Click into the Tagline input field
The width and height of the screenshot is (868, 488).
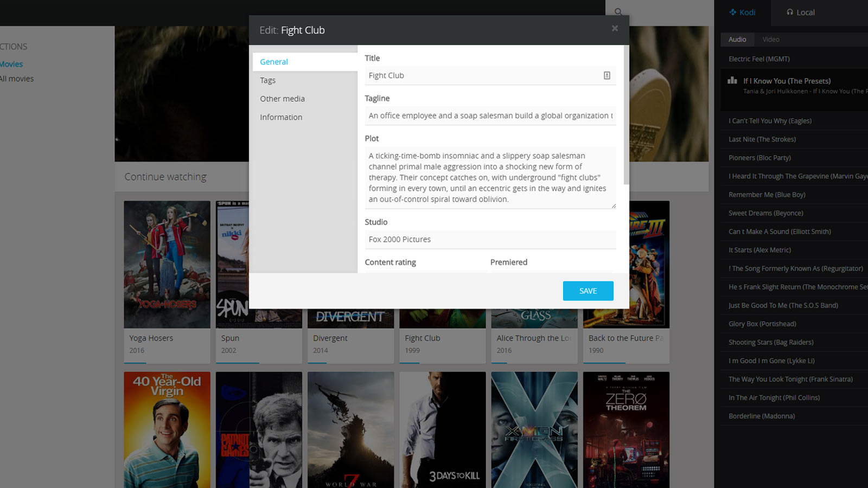pyautogui.click(x=490, y=115)
